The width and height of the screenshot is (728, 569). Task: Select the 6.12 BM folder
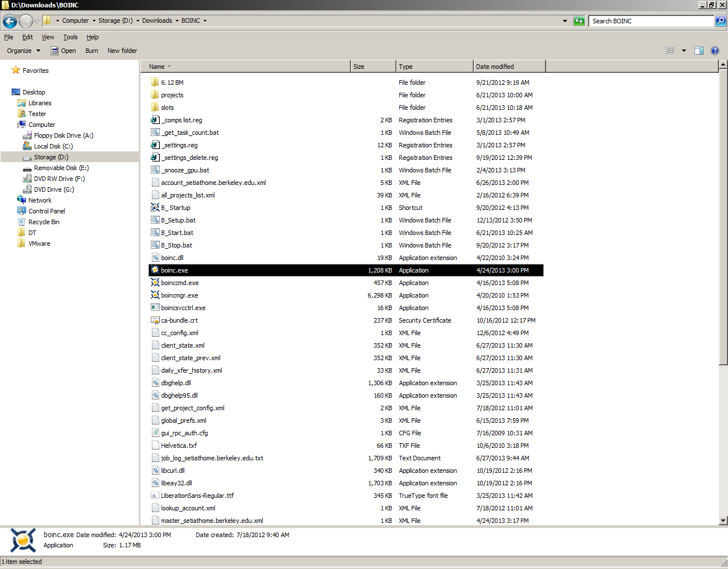click(x=346, y=83)
